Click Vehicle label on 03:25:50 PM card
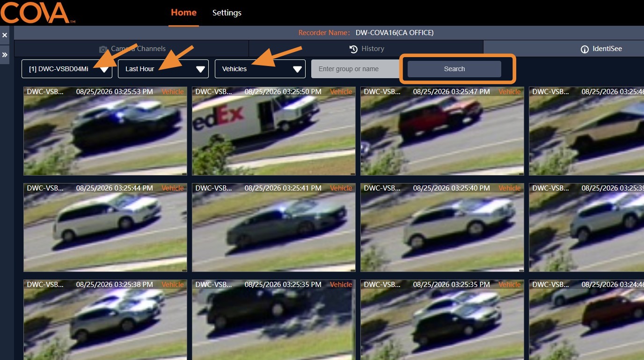Image resolution: width=644 pixels, height=360 pixels. (x=341, y=92)
